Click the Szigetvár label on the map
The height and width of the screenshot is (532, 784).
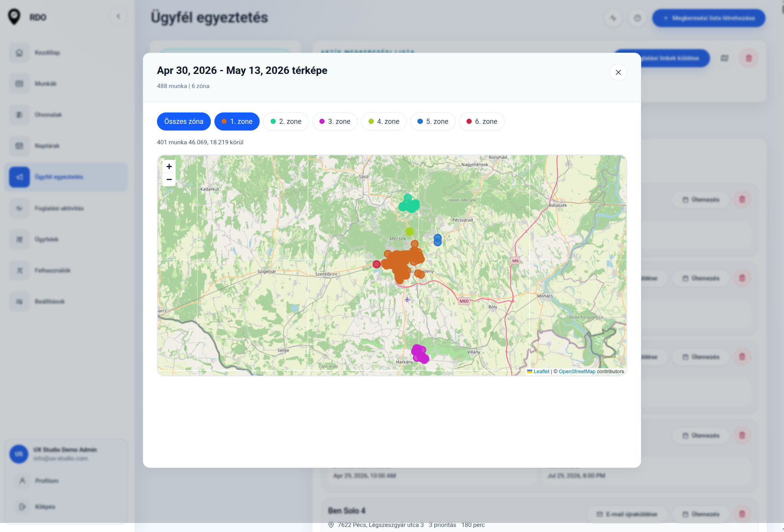pos(267,272)
